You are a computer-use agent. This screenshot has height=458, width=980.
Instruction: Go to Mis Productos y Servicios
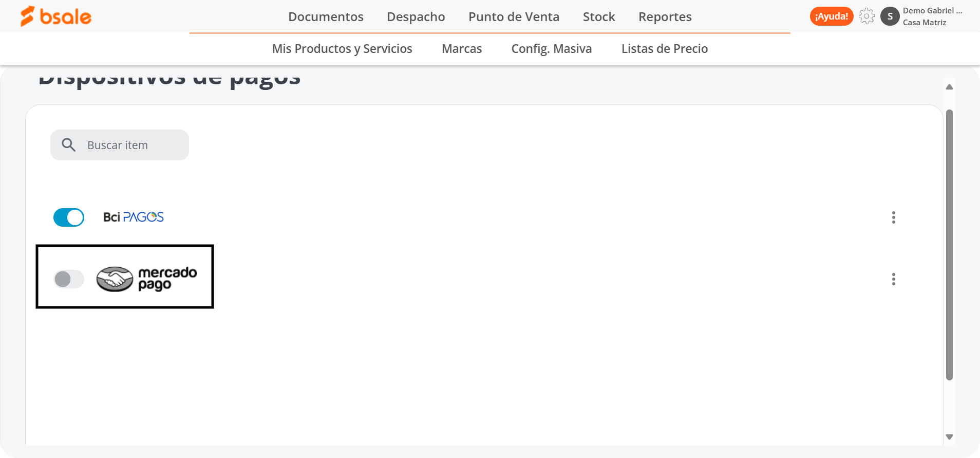point(342,49)
